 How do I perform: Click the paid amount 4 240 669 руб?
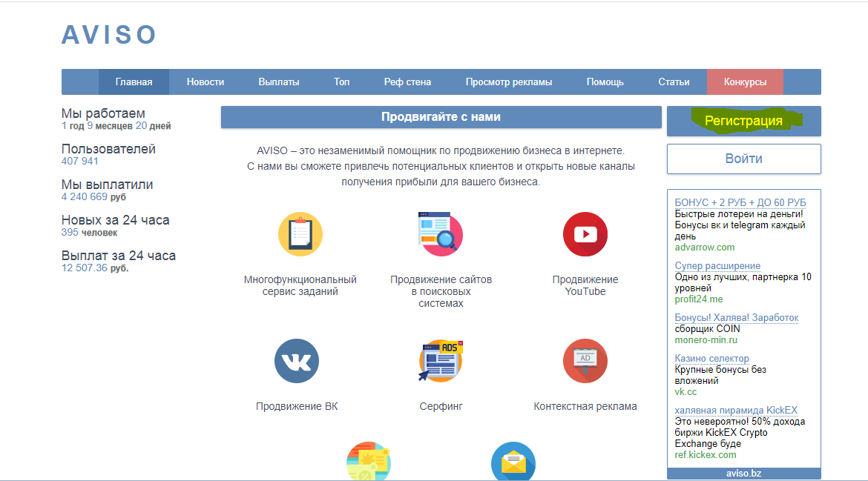(93, 197)
